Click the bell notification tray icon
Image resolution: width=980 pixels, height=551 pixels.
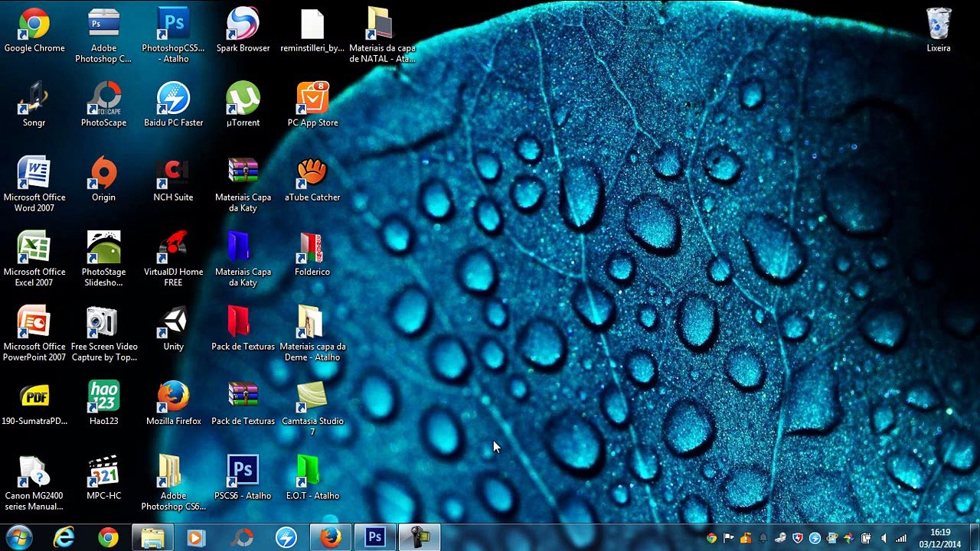click(x=763, y=538)
